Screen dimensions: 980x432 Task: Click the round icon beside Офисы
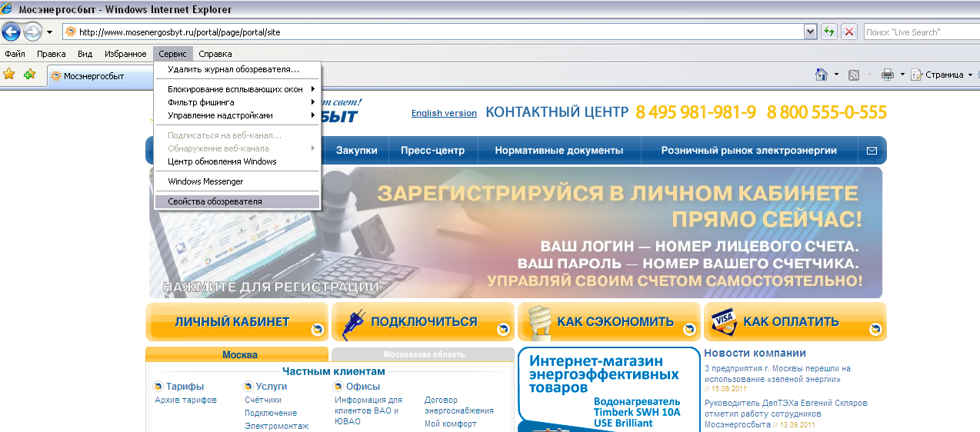click(x=338, y=387)
